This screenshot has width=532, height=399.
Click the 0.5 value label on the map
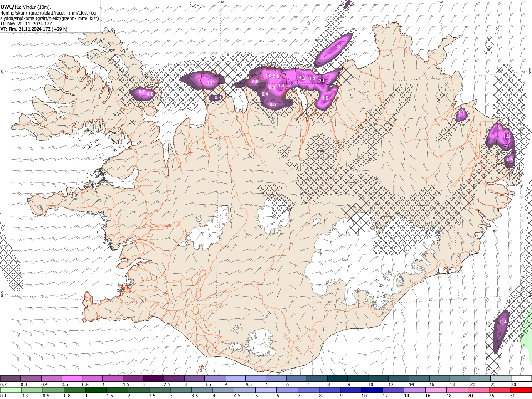pos(273,105)
